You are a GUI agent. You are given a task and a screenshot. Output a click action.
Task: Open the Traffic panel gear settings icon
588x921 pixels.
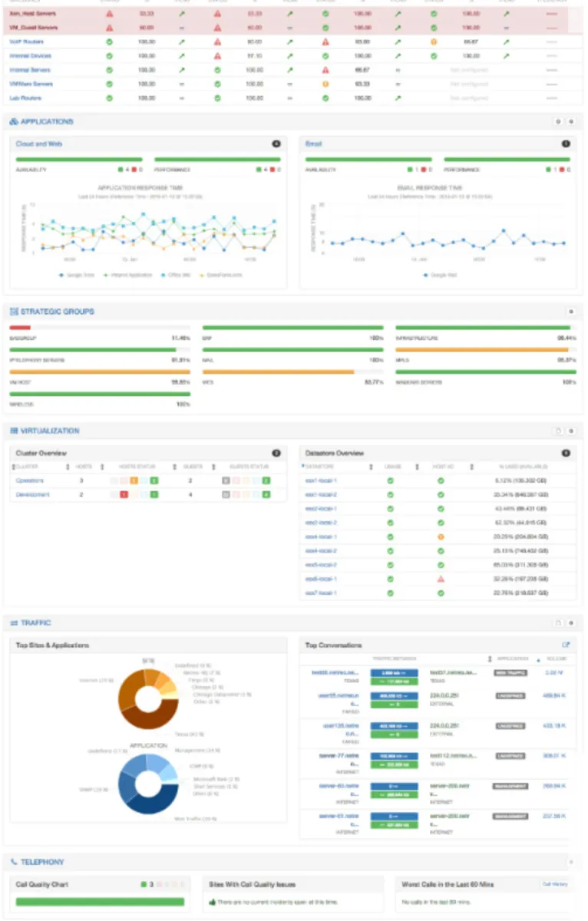(570, 623)
